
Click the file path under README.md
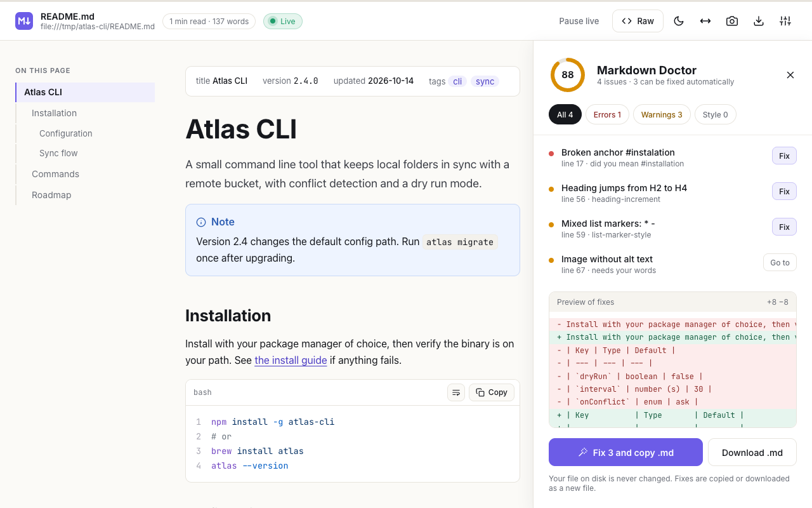(x=98, y=27)
